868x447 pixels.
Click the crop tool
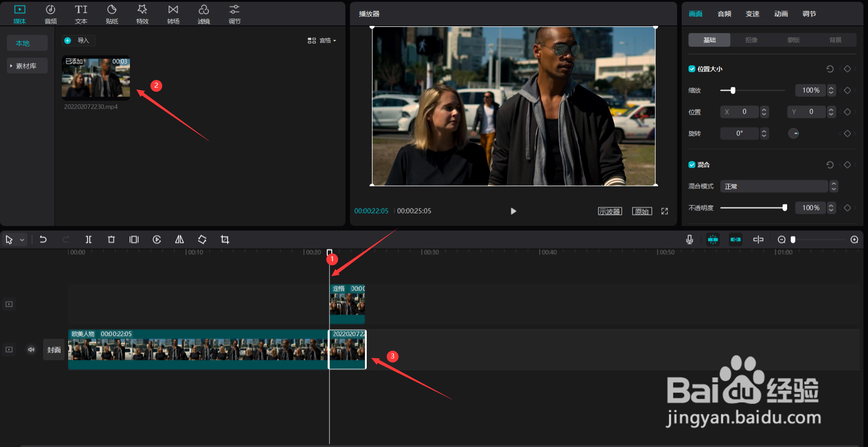[225, 239]
